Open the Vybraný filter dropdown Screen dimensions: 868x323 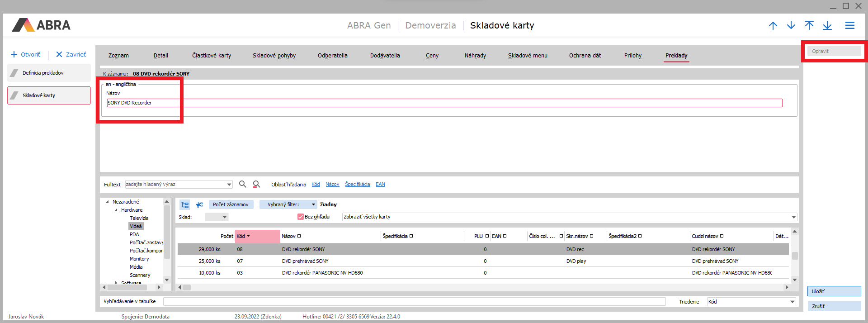313,204
